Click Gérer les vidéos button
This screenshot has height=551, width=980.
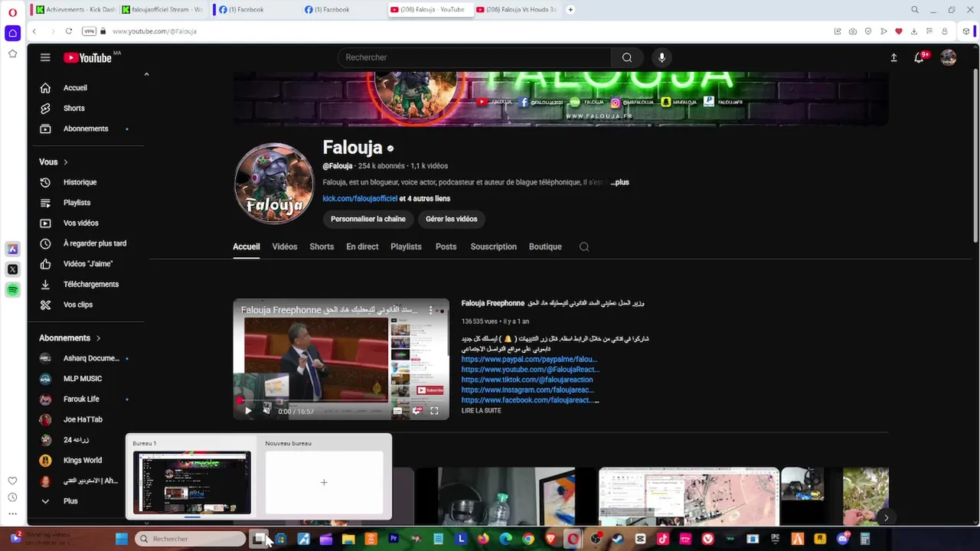[452, 219]
